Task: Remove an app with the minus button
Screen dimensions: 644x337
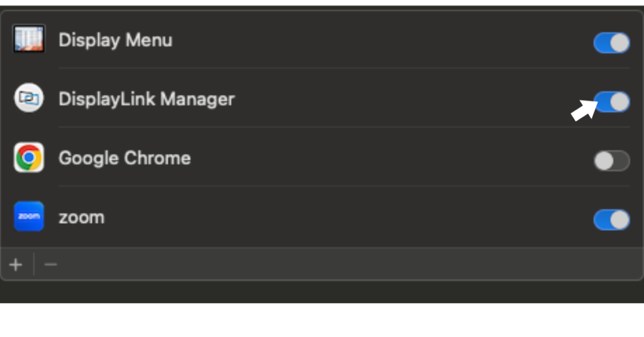Action: pos(51,265)
